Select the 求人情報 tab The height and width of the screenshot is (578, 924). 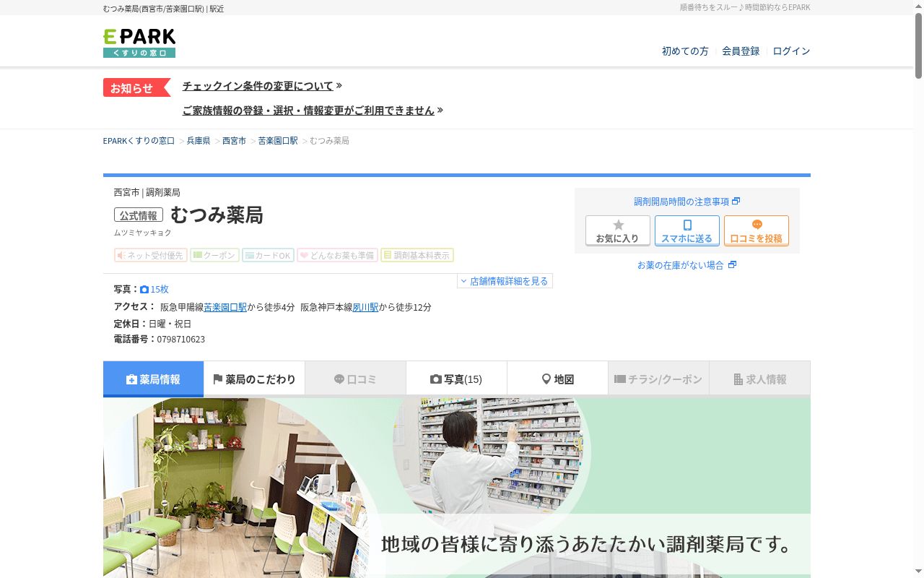759,379
